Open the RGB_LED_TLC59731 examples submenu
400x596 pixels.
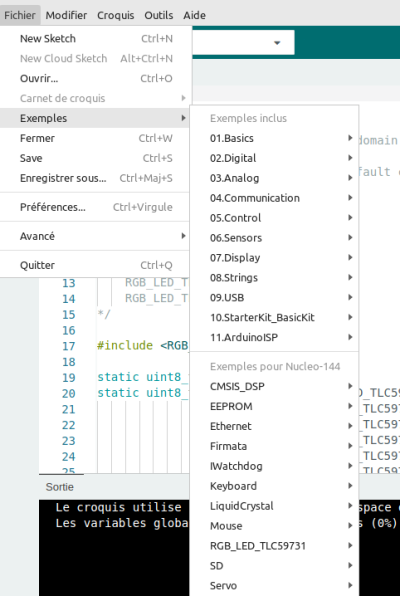pos(274,546)
